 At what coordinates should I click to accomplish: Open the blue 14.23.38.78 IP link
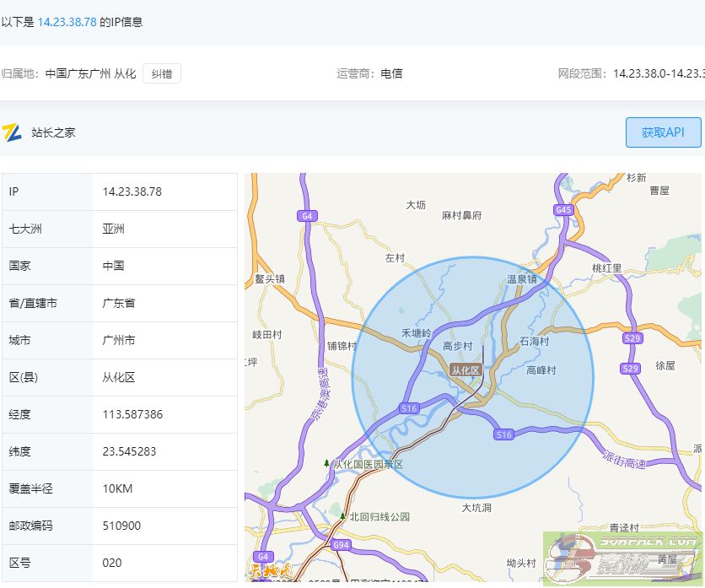coord(67,22)
